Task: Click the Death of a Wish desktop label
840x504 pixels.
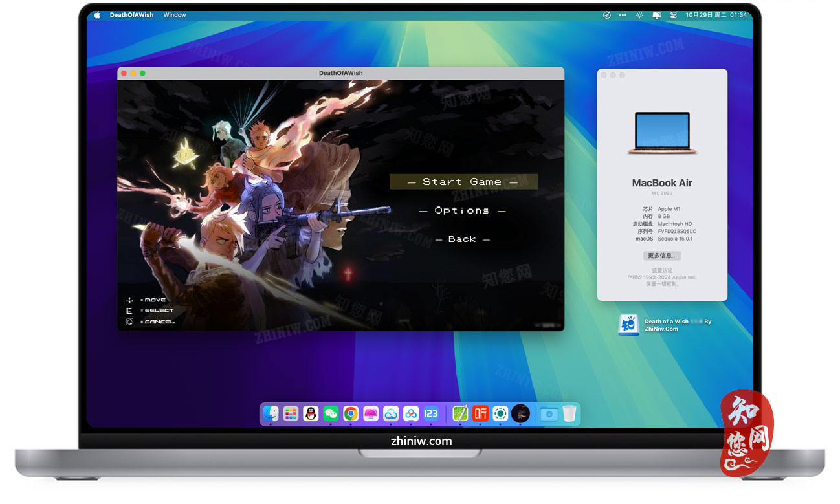Action: 678,325
